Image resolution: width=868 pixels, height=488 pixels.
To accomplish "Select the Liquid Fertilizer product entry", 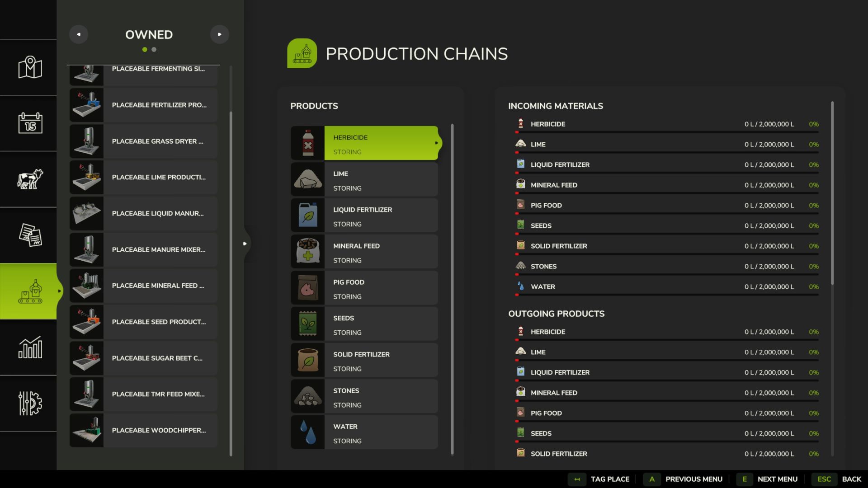I will point(364,216).
